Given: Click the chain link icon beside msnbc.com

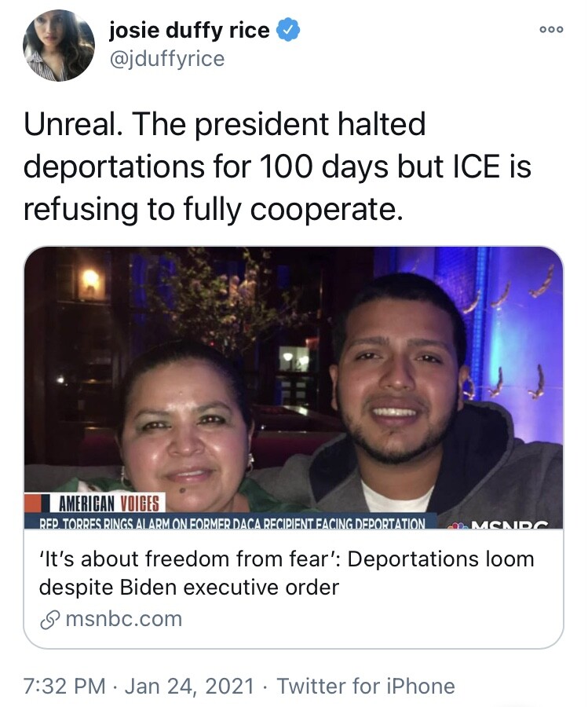Looking at the screenshot, I should [49, 620].
